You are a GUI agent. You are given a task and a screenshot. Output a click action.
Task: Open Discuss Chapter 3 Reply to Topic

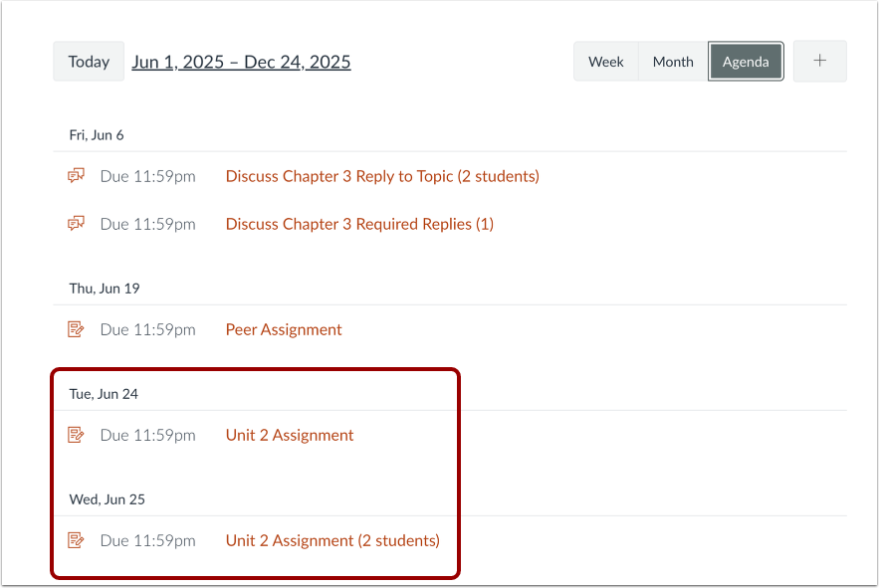(381, 175)
